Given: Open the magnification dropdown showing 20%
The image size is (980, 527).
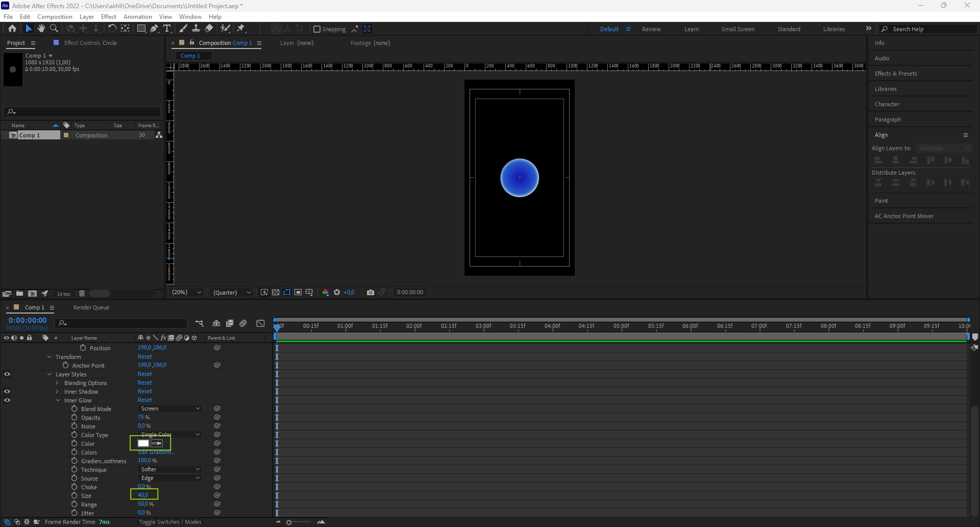Looking at the screenshot, I should 187,293.
